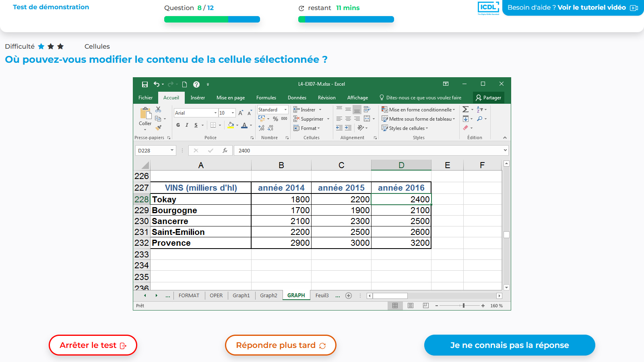Click the text Orientation icon
This screenshot has height=362, width=644.
(361, 128)
